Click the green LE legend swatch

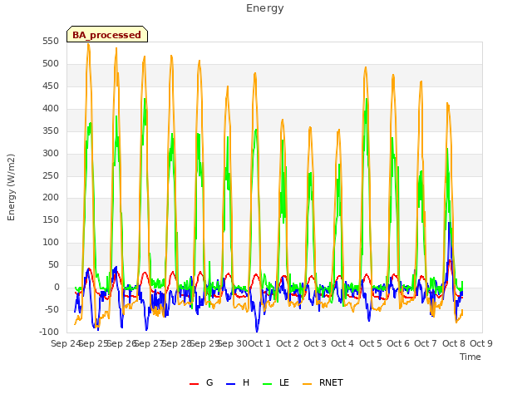tap(268, 384)
